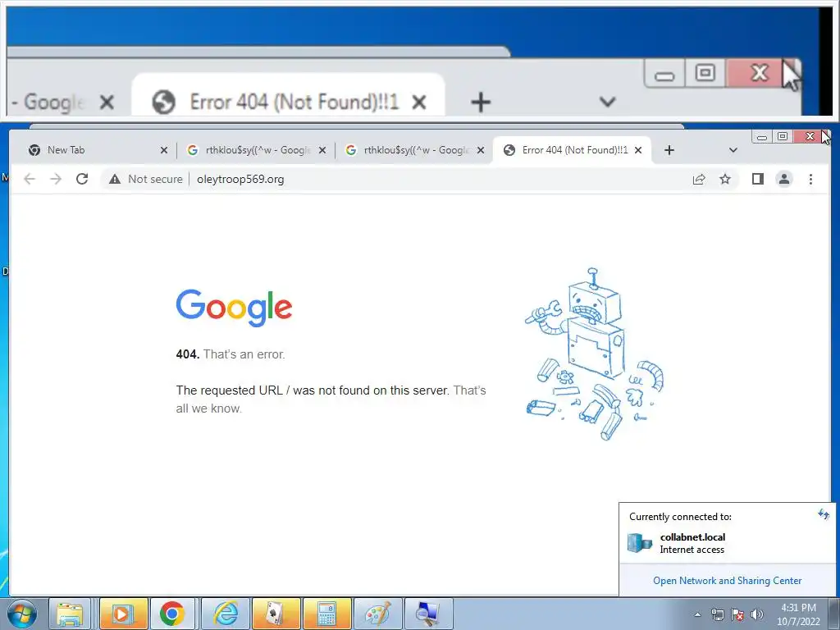
Task: Restore down the Chrome window
Action: tap(783, 137)
